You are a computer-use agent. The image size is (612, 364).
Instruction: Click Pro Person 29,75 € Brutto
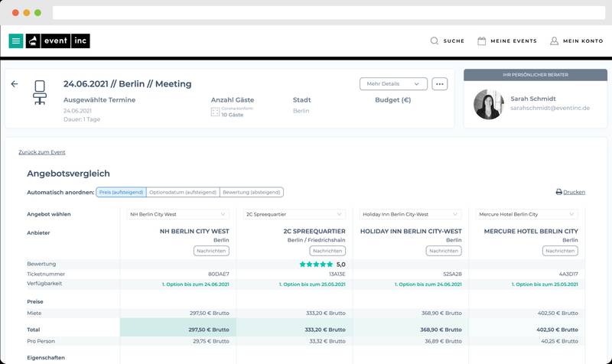pyautogui.click(x=211, y=341)
